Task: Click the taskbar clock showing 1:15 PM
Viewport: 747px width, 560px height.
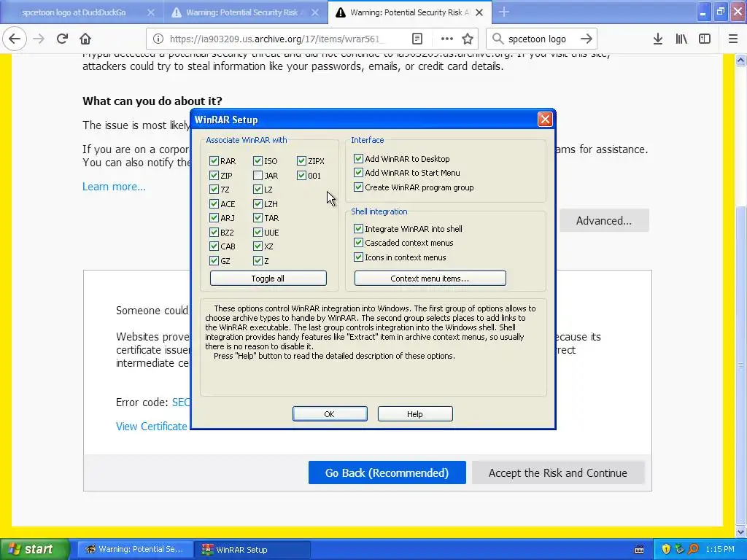Action: click(x=720, y=549)
